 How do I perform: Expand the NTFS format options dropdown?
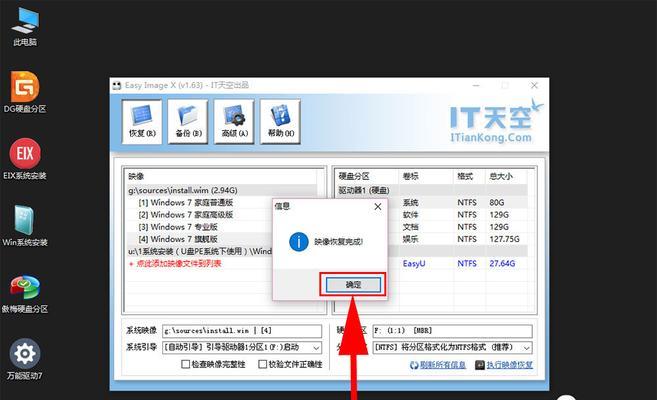[526, 348]
